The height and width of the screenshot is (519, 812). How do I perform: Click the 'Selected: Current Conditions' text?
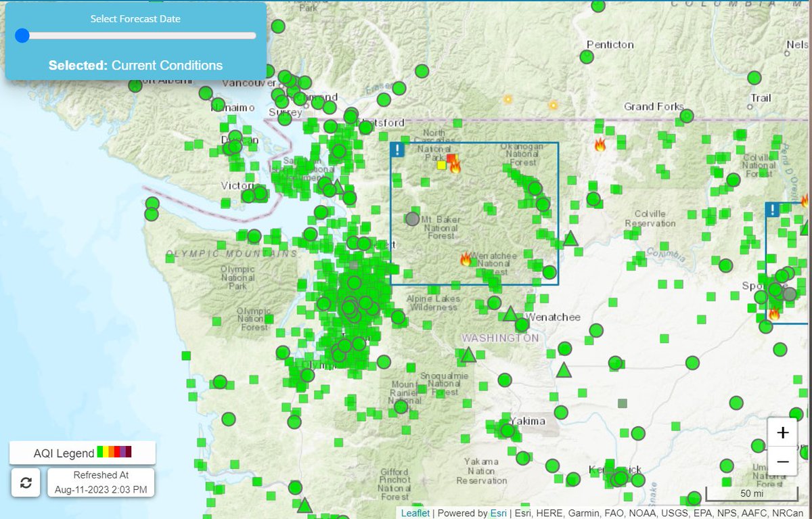pyautogui.click(x=135, y=66)
